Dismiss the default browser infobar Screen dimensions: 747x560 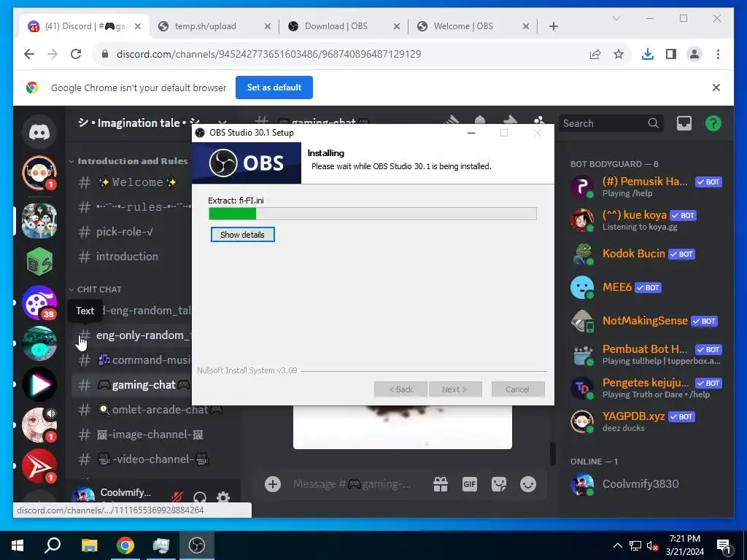point(716,87)
